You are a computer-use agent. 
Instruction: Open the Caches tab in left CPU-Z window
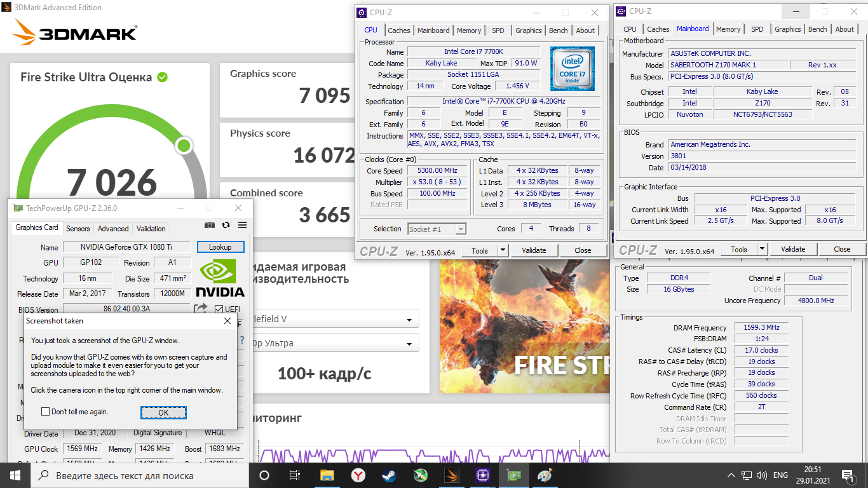pyautogui.click(x=399, y=30)
